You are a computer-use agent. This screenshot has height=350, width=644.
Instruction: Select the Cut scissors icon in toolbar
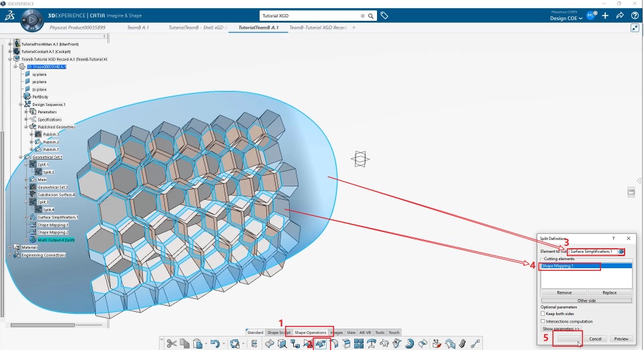pos(172,343)
